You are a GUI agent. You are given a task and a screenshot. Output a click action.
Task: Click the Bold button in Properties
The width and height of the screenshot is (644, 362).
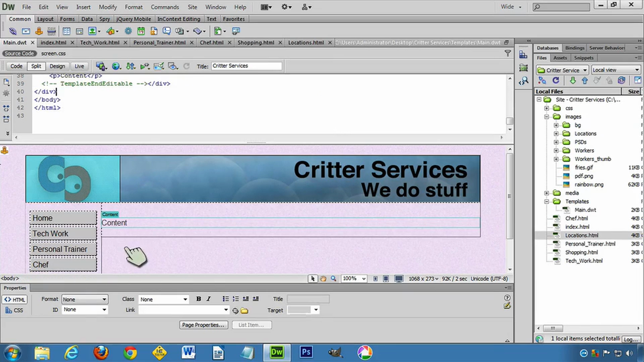pos(198,299)
